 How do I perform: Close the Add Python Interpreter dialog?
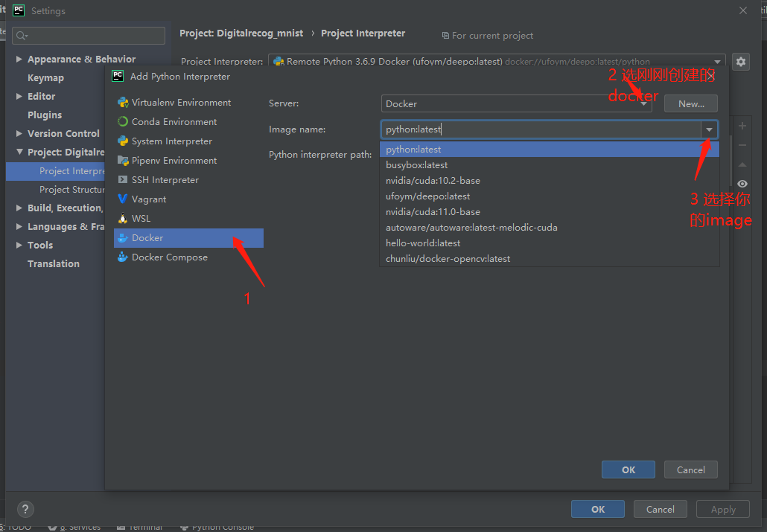tap(710, 77)
